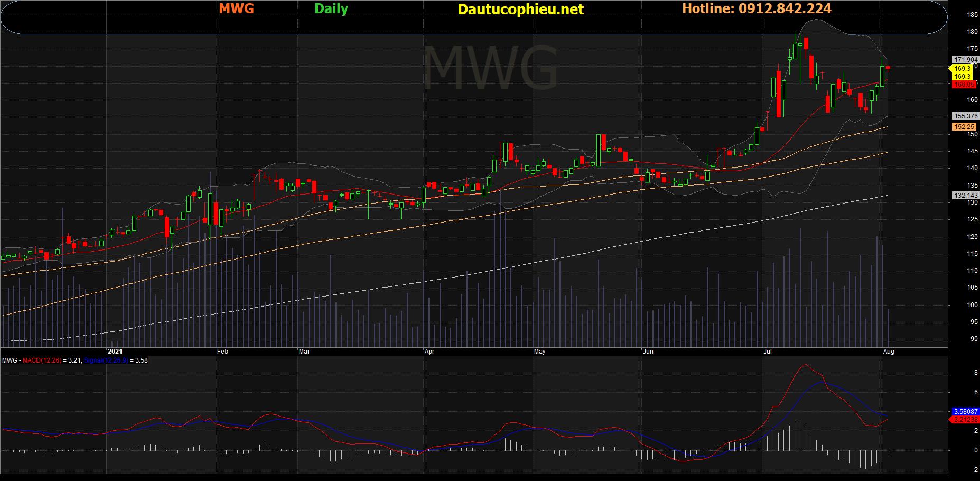The height and width of the screenshot is (481, 980).
Task: Click the orange 152.25 price tag
Action: click(964, 127)
